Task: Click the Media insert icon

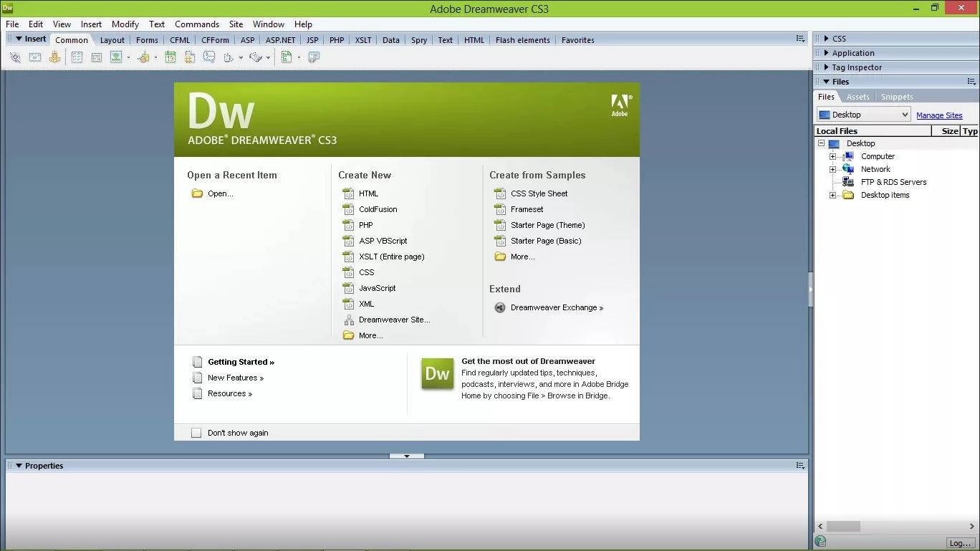Action: 143,57
